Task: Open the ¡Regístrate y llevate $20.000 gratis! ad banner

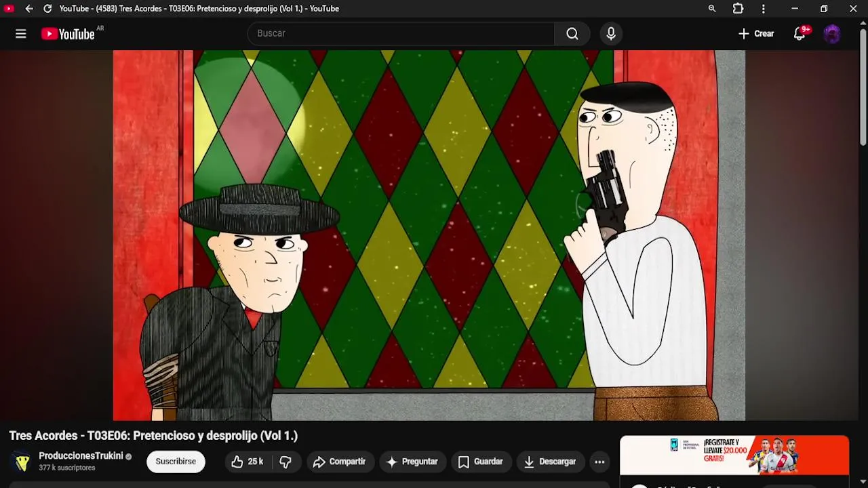Action: click(x=734, y=455)
